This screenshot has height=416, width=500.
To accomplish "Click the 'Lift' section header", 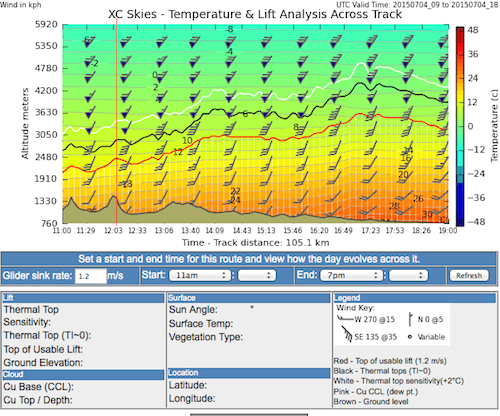I will 83,298.
